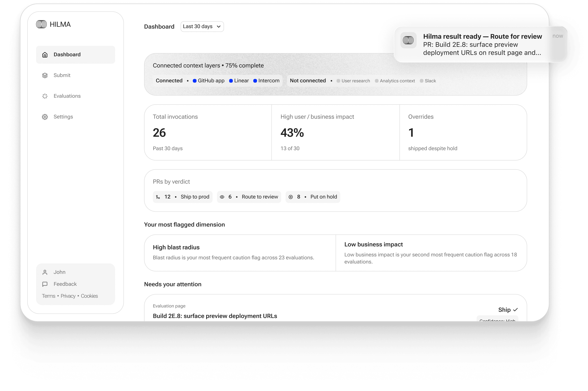Click the chevron on the date range selector
The width and height of the screenshot is (588, 391).
218,26
